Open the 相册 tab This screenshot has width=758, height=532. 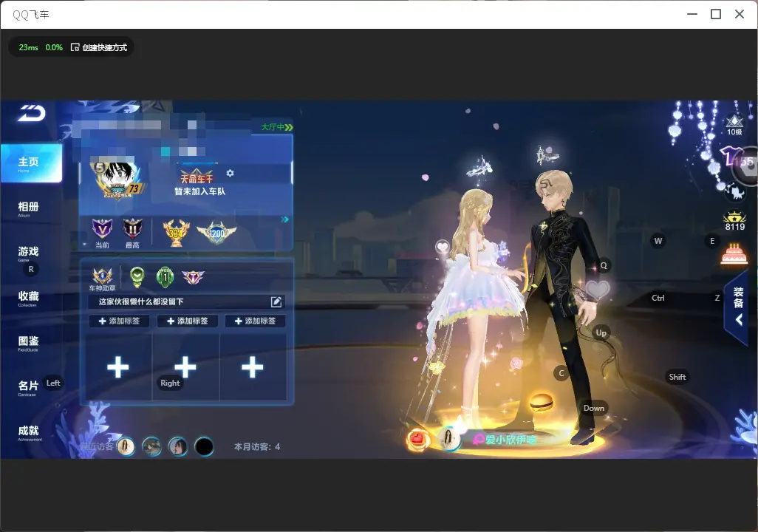coord(29,208)
